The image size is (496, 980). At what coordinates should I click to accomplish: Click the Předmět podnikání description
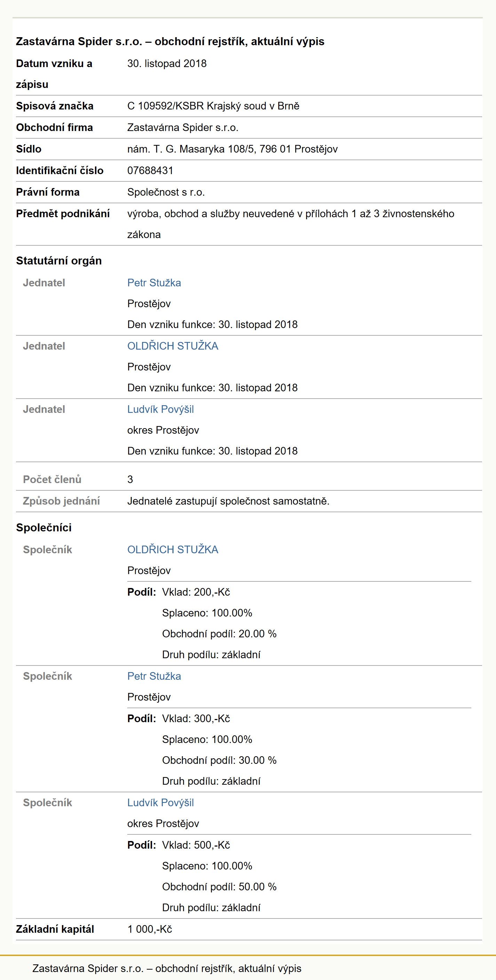point(290,224)
